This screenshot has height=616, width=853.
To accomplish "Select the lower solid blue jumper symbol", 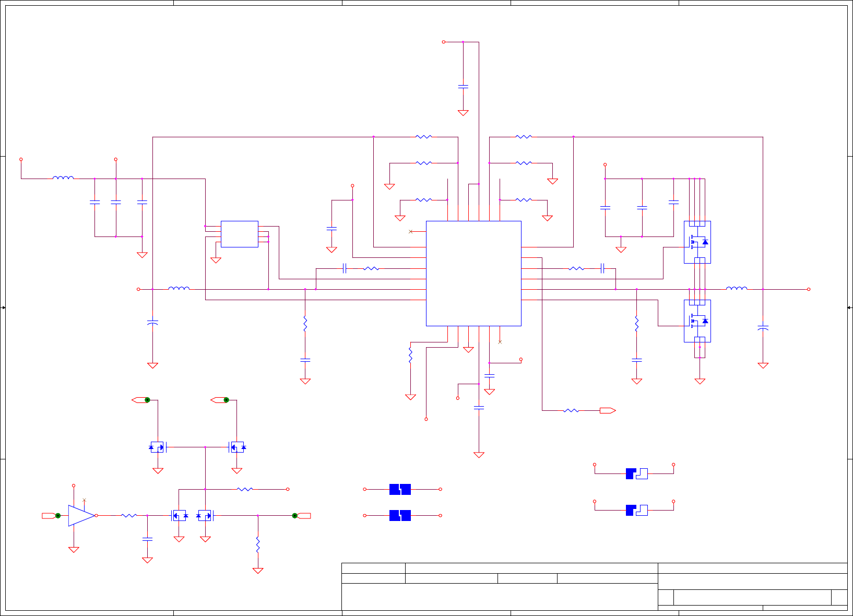I will click(400, 515).
